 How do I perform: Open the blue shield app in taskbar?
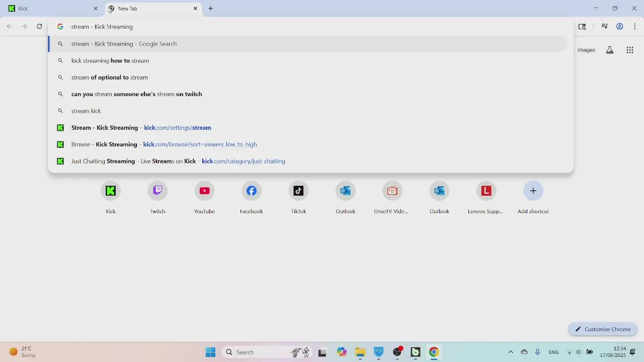point(379,352)
